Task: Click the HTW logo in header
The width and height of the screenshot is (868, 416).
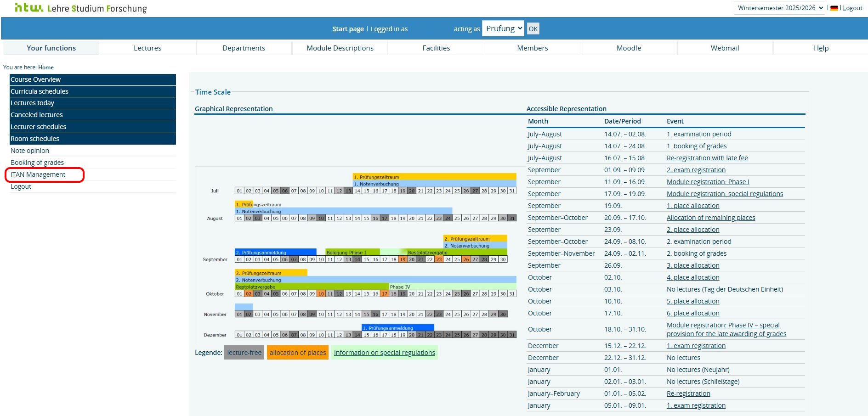Action: pyautogui.click(x=29, y=8)
